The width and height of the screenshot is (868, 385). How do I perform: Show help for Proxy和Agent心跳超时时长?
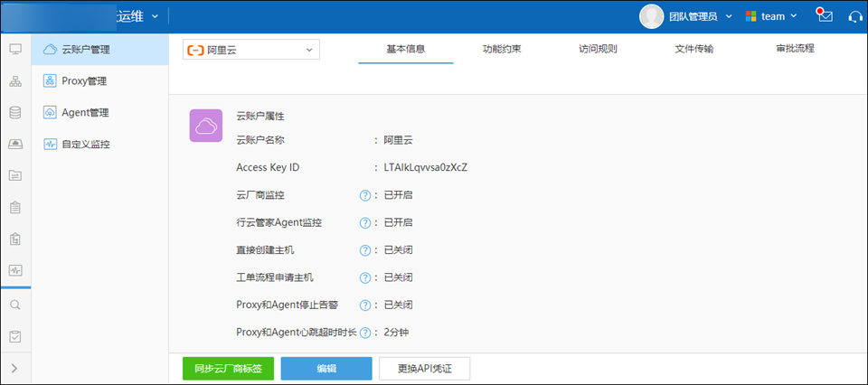364,333
